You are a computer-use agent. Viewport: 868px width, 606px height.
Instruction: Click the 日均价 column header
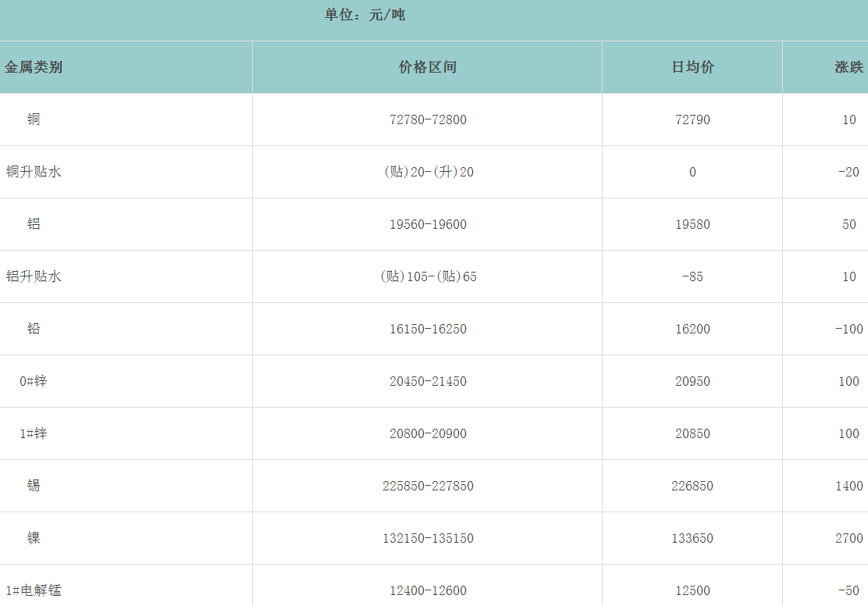pos(692,67)
